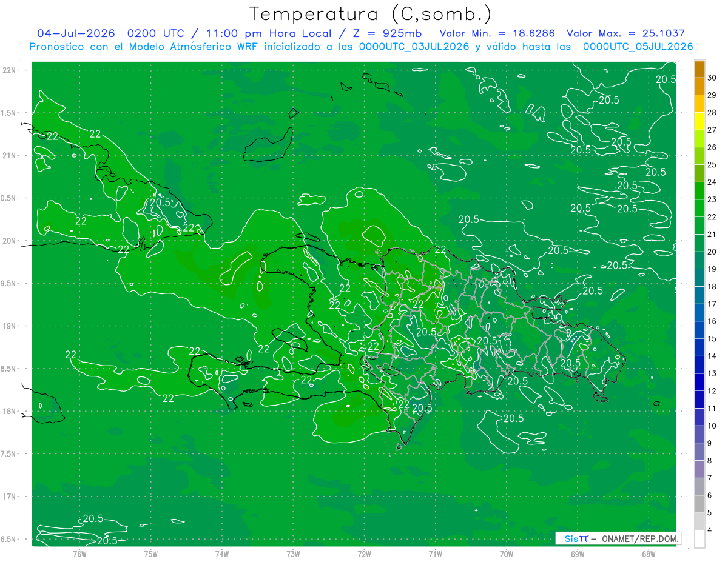Click the color scale label '8'
Image resolution: width=728 pixels, height=562 pixels.
coord(710,461)
